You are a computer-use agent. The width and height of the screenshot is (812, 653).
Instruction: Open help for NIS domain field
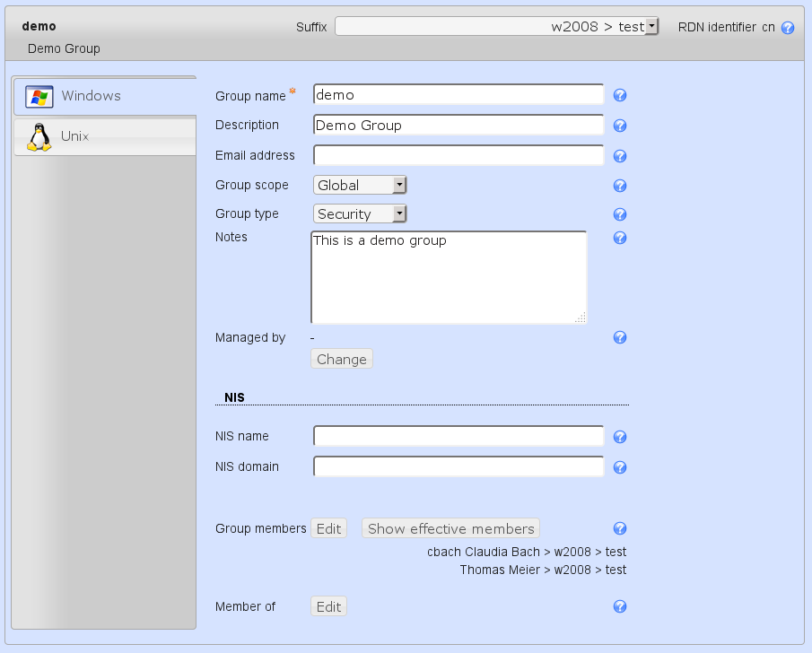pos(619,467)
